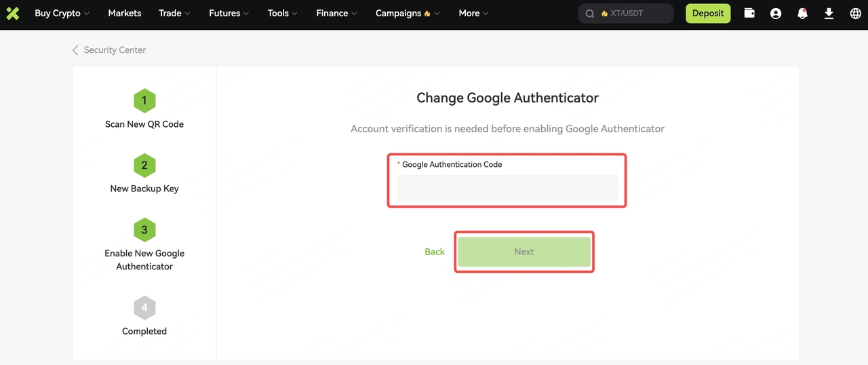Expand the Finance menu dropdown
Screen dimensions: 868x365
tap(336, 13)
